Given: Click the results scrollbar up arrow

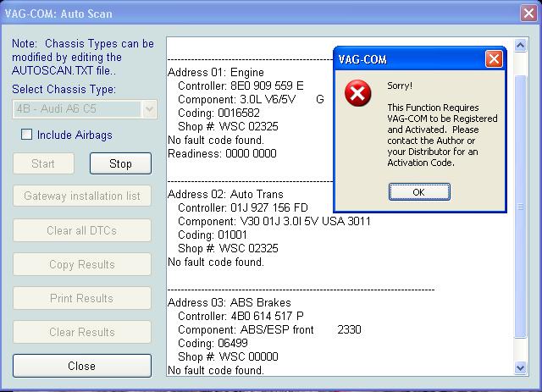Looking at the screenshot, I should [x=520, y=44].
